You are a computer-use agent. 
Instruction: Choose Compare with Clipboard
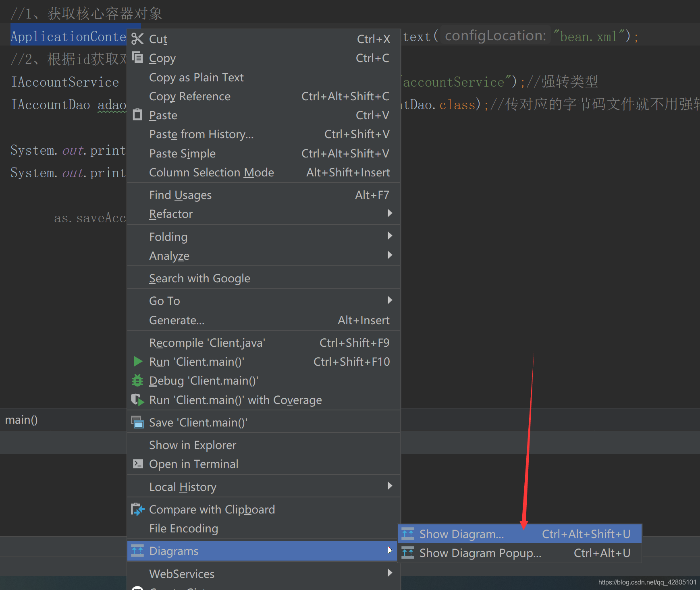pyautogui.click(x=264, y=509)
